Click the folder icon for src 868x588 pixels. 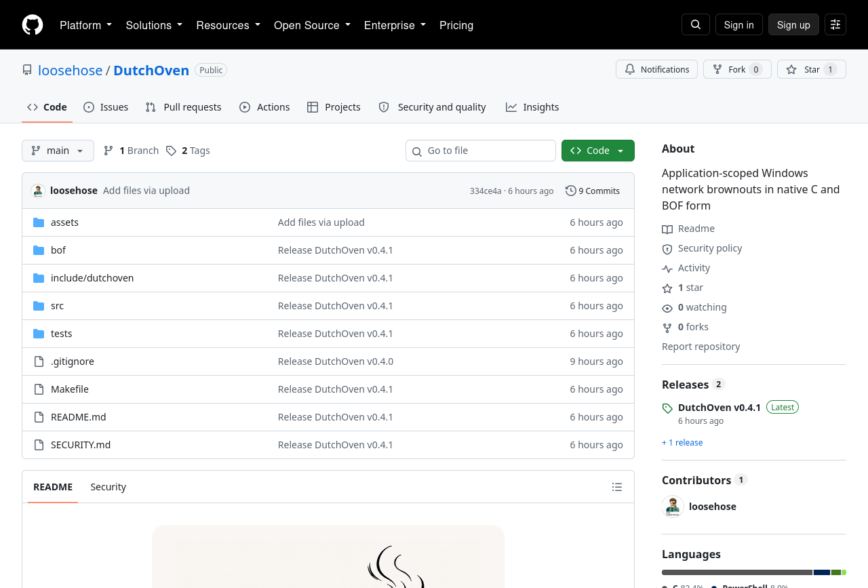click(x=39, y=306)
